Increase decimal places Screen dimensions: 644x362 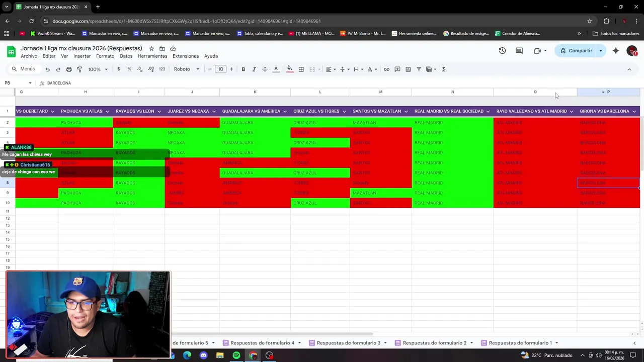coord(151,69)
